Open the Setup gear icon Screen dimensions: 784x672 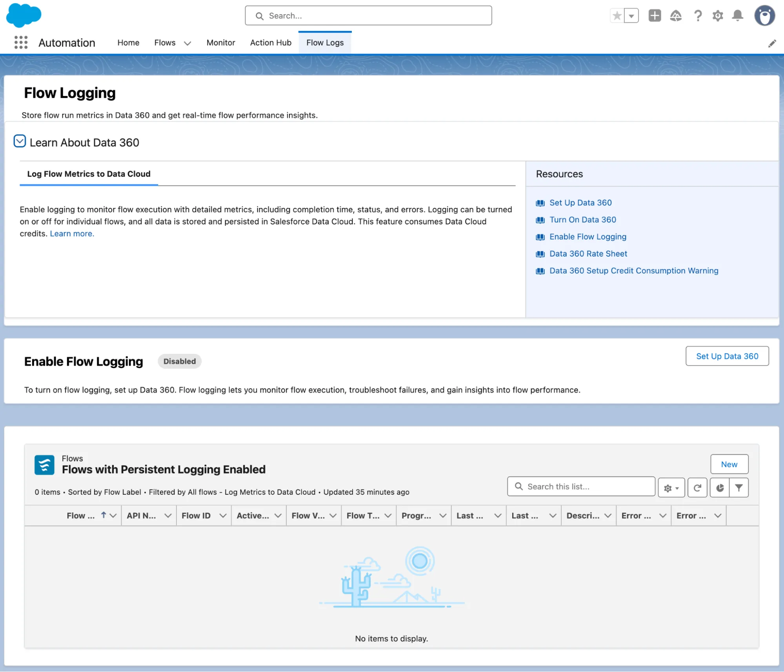[x=718, y=16]
